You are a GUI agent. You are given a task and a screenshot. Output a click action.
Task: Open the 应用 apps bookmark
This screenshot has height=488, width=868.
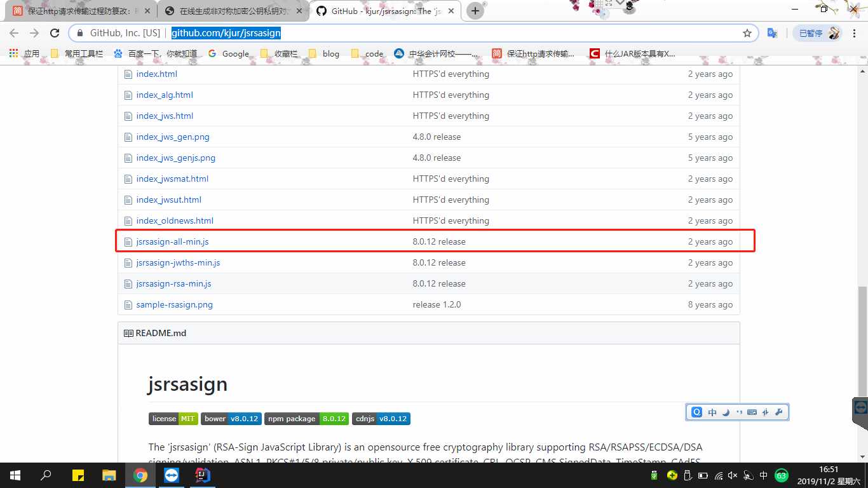coord(24,53)
